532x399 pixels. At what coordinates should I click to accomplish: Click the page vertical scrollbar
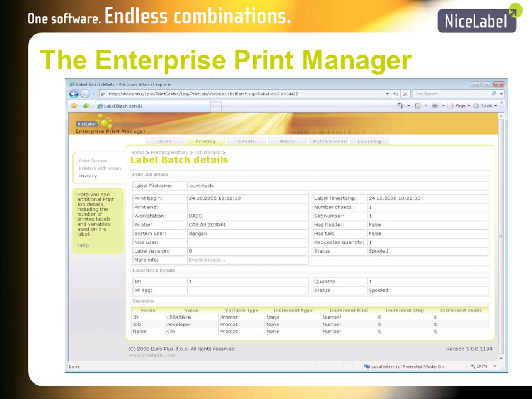501,236
